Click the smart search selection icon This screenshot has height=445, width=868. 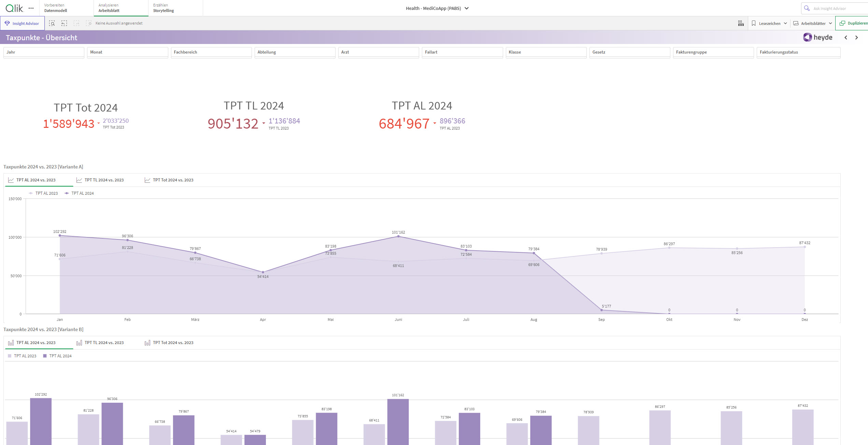(52, 23)
